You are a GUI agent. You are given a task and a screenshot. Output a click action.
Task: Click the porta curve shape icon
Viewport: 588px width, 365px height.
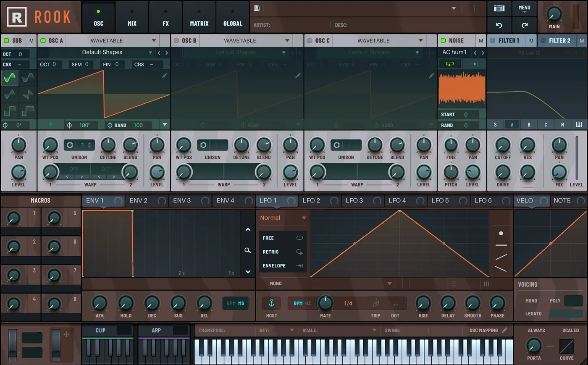pyautogui.click(x=567, y=347)
